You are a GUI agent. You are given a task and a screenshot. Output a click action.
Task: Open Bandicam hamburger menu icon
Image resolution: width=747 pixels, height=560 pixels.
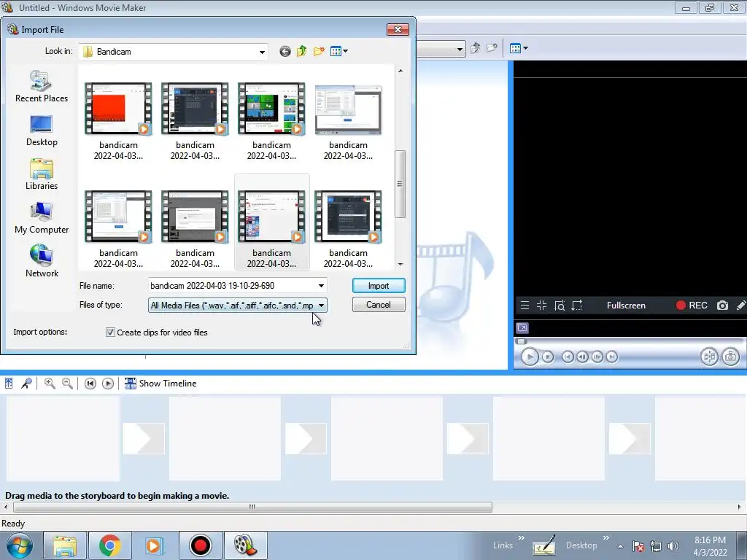click(525, 306)
